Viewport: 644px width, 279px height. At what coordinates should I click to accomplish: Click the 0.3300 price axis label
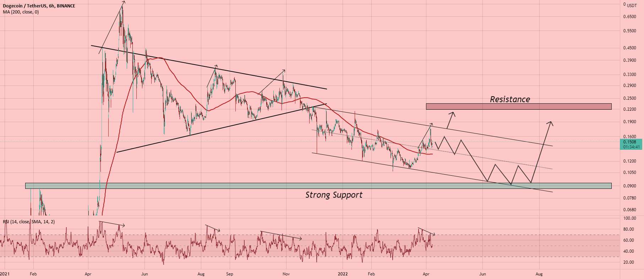tap(629, 75)
